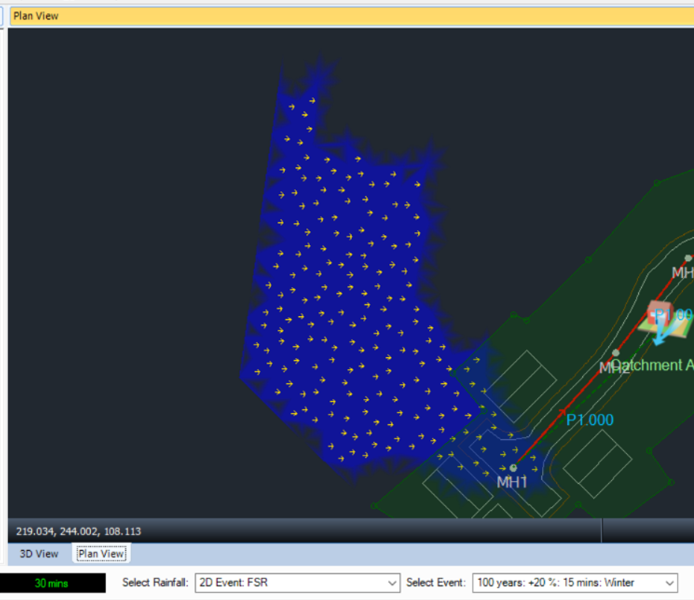Select the MH2 manhole node

pyautogui.click(x=615, y=353)
